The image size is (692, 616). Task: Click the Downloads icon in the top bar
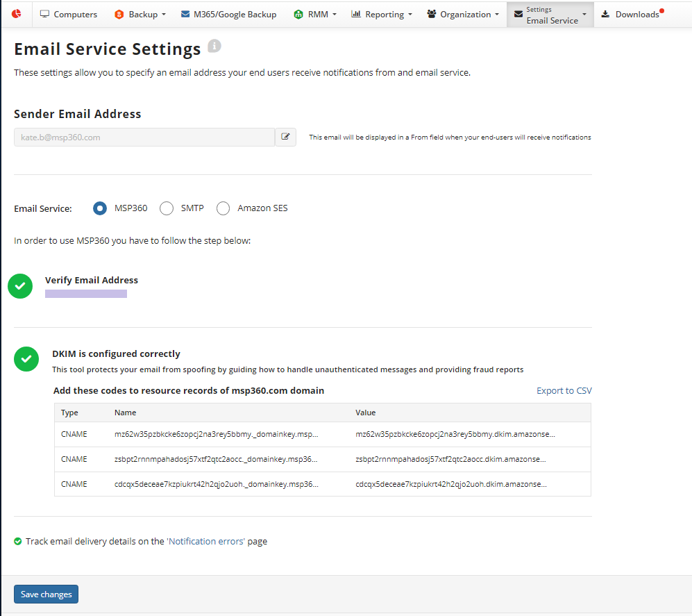click(x=605, y=14)
